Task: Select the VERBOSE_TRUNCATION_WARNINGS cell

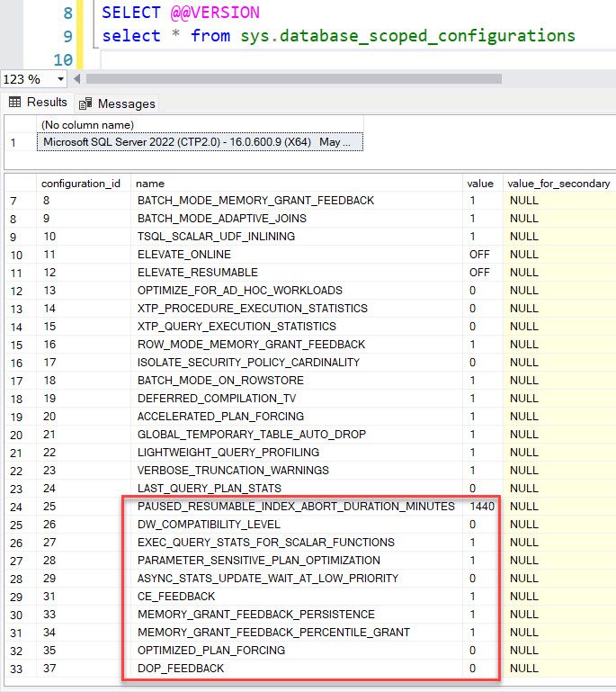Action: tap(297, 471)
